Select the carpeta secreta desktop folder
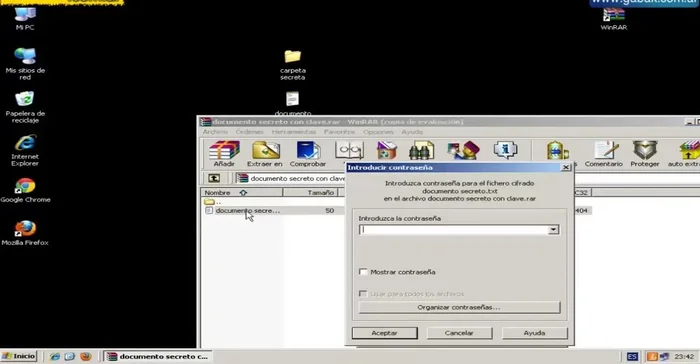 [x=292, y=65]
